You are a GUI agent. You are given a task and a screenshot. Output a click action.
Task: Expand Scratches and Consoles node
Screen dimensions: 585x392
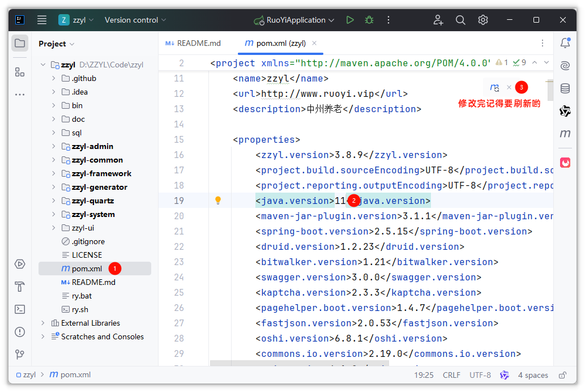pyautogui.click(x=43, y=336)
